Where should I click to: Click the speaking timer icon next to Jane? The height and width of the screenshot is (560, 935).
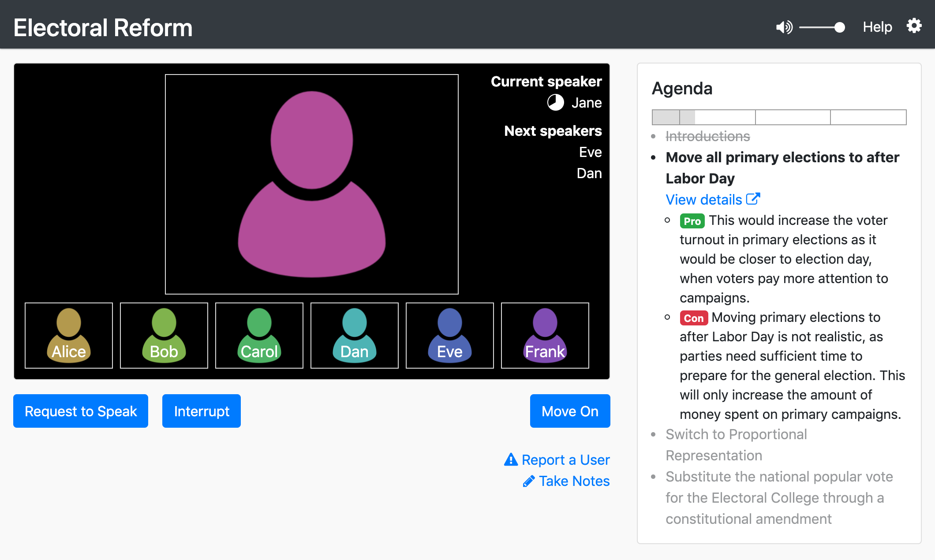tap(556, 102)
